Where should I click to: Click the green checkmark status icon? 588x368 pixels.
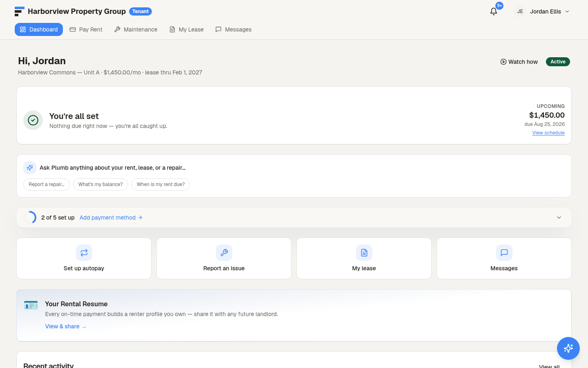[33, 120]
